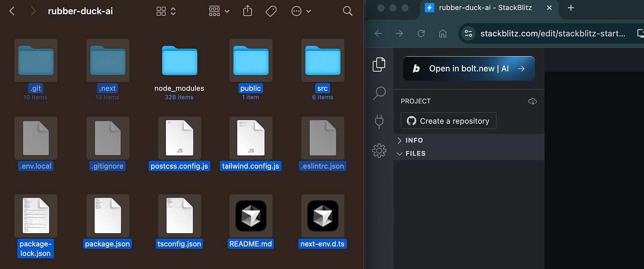644x269 pixels.
Task: View site information in address bar
Action: [469, 34]
